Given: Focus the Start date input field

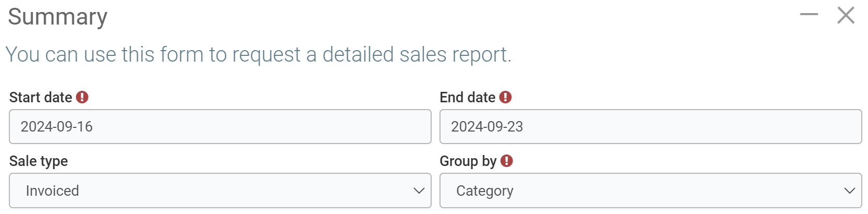Looking at the screenshot, I should point(220,126).
